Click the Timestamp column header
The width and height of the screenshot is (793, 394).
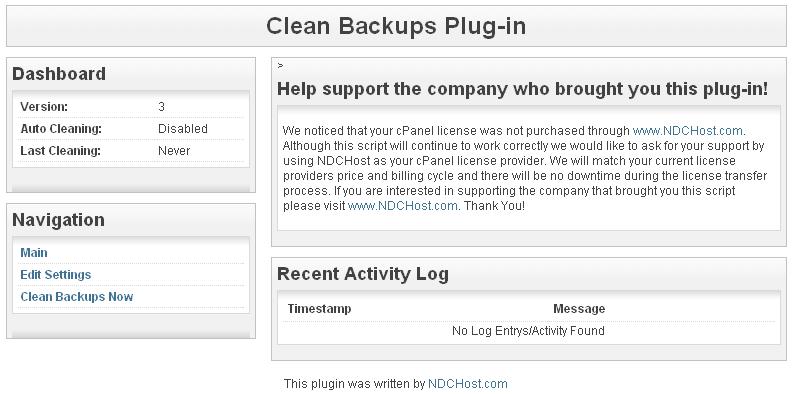tap(319, 309)
